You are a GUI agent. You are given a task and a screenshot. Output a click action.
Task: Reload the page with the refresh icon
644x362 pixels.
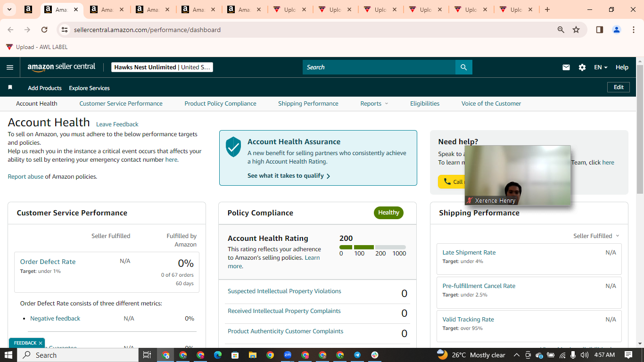click(44, 30)
